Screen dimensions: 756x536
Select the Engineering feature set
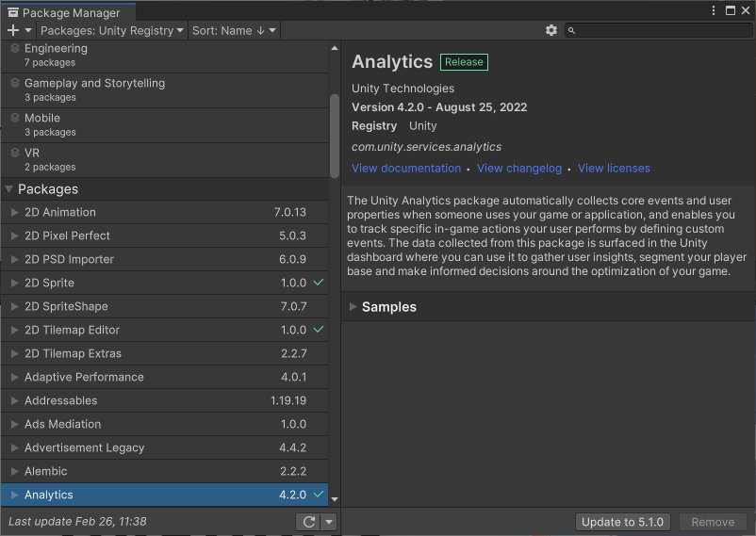(164, 56)
